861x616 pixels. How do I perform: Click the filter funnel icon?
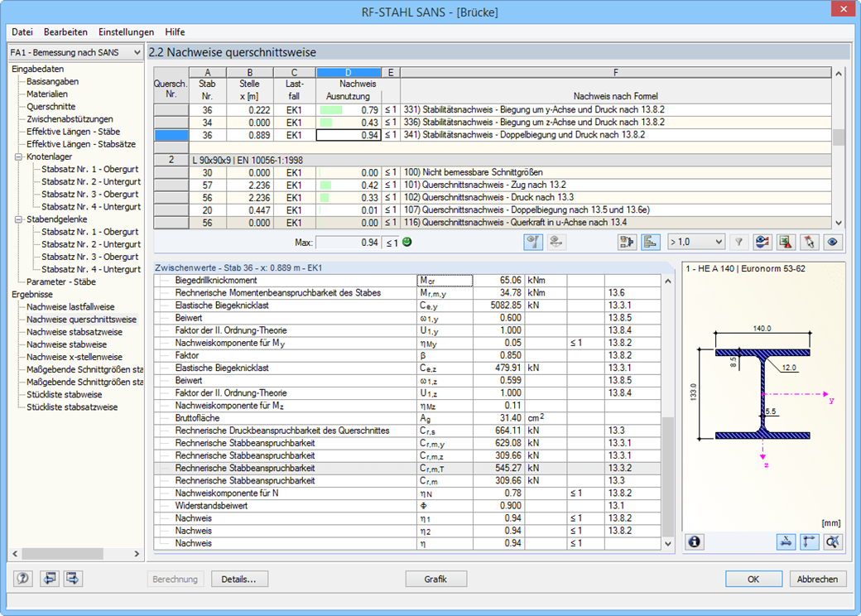pyautogui.click(x=738, y=242)
